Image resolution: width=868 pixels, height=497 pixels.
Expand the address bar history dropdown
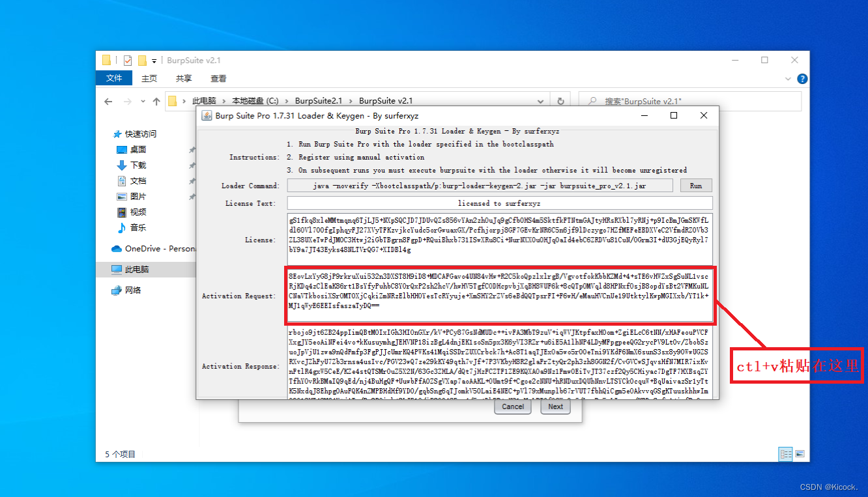click(541, 101)
